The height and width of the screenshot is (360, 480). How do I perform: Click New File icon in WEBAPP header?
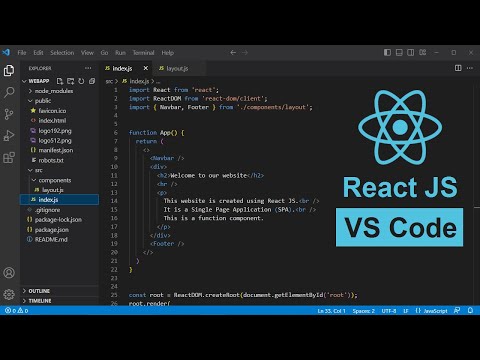point(60,81)
